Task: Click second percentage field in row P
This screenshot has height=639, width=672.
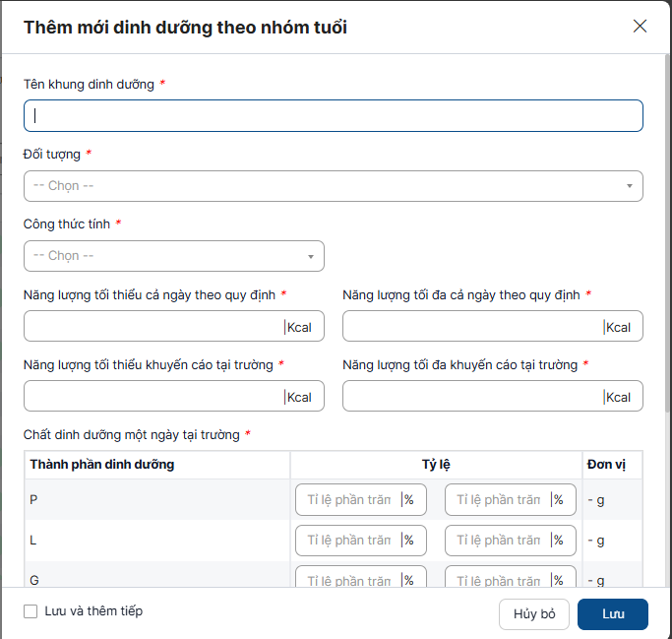Action: pos(498,500)
